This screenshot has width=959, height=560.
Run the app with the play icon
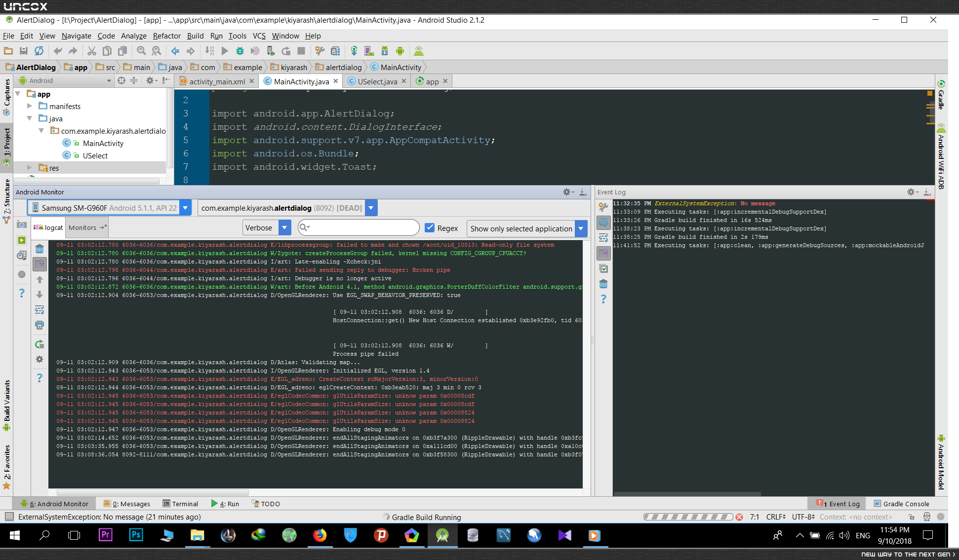(x=225, y=51)
